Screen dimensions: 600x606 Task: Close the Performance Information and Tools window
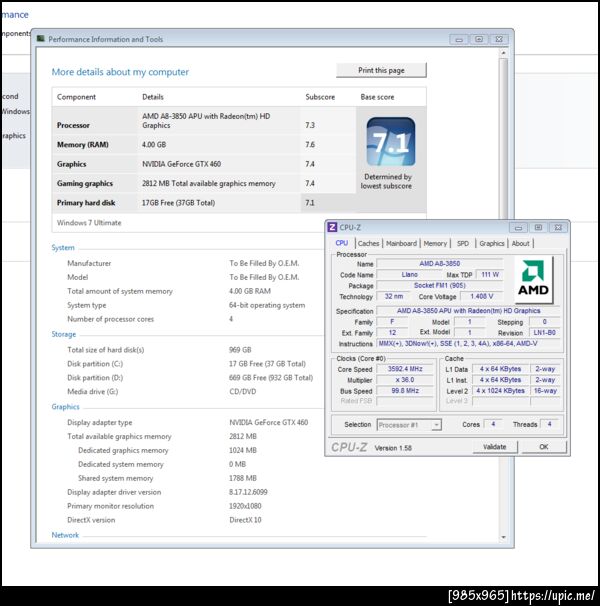click(x=499, y=39)
